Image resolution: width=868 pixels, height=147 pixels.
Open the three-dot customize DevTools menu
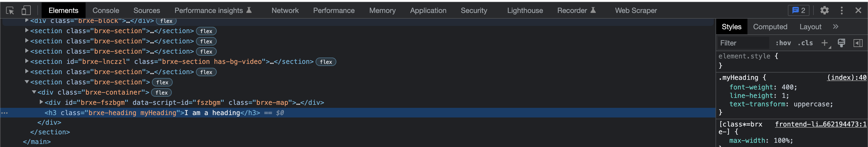coord(841,11)
